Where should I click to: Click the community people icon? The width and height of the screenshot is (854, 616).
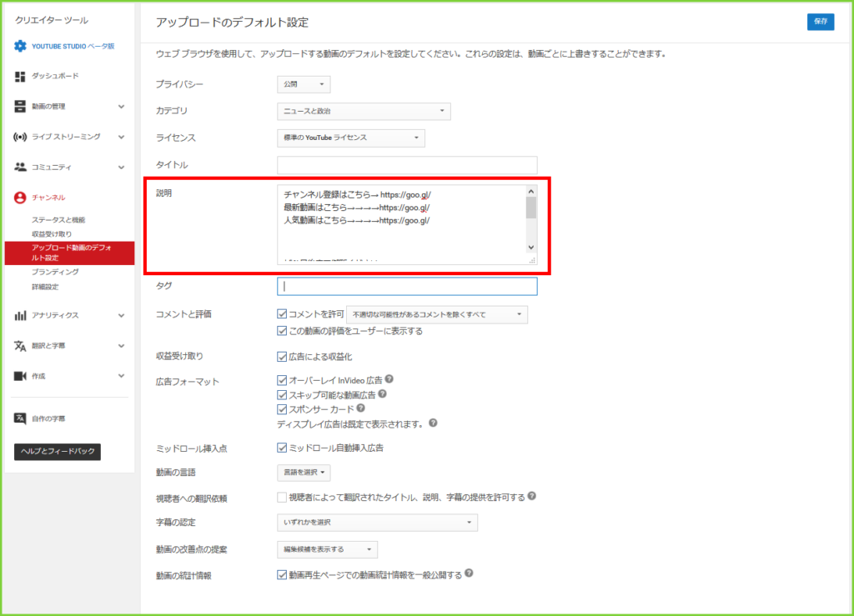coord(20,167)
